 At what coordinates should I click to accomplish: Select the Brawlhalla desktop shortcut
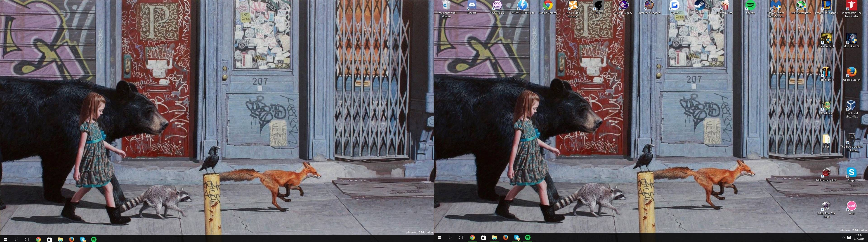pos(826,108)
